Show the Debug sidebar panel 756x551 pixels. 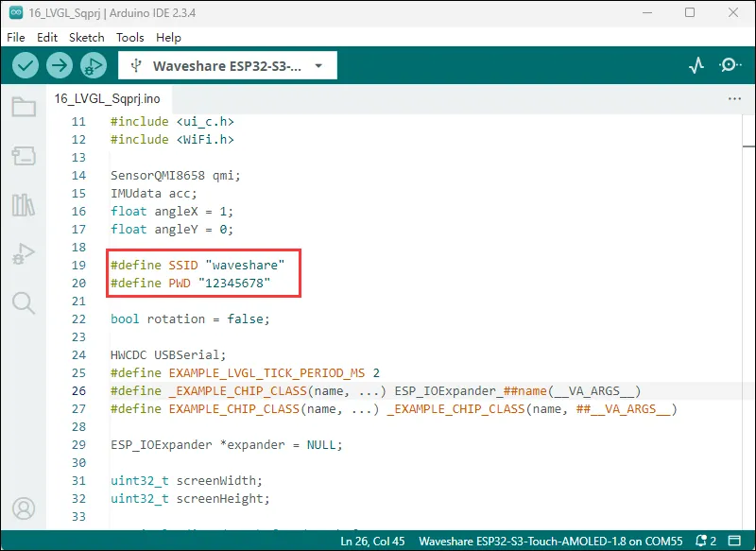pyautogui.click(x=24, y=253)
